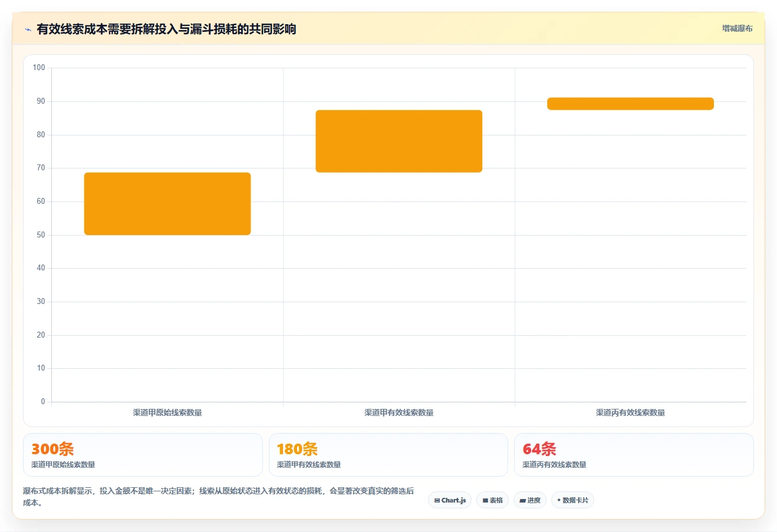Select the 数据卡片 chip
The height and width of the screenshot is (532, 777).
click(572, 500)
